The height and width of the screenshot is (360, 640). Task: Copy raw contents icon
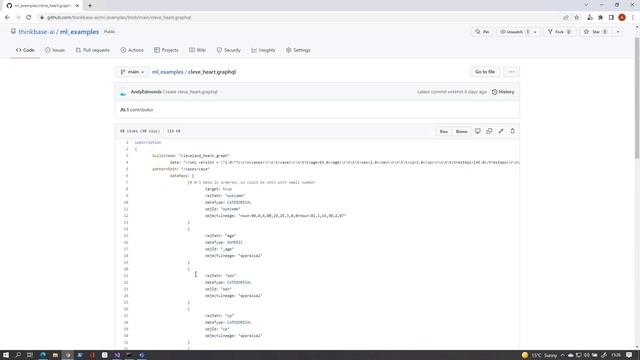(x=489, y=131)
